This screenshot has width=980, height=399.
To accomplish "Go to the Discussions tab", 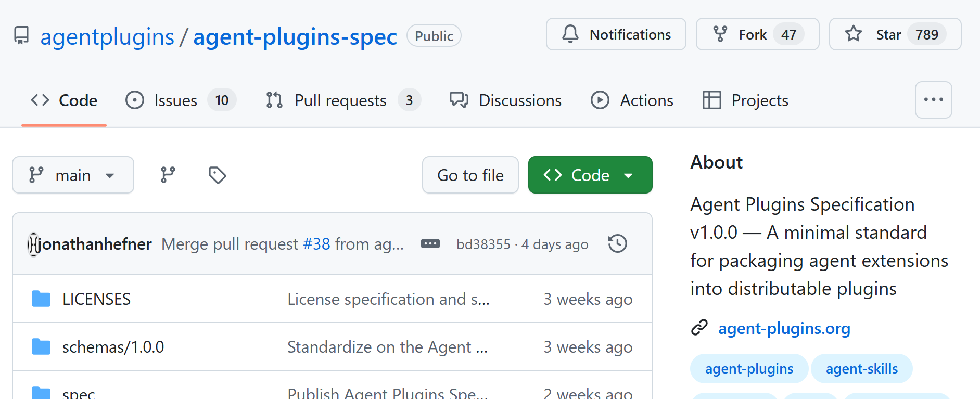I will [x=505, y=100].
